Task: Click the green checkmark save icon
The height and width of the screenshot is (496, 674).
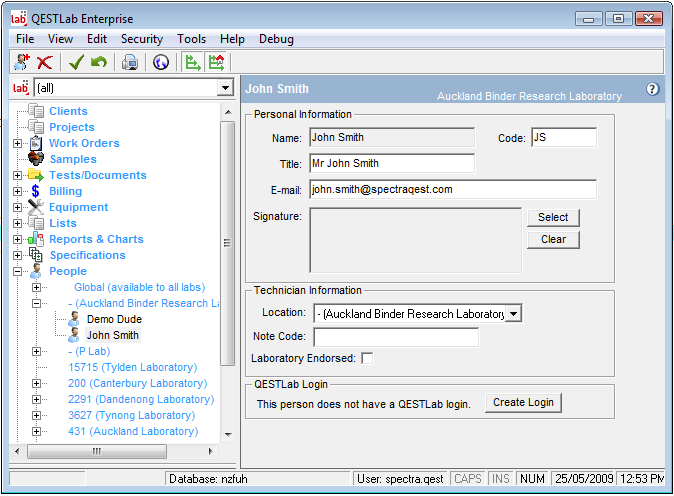Action: coord(76,62)
